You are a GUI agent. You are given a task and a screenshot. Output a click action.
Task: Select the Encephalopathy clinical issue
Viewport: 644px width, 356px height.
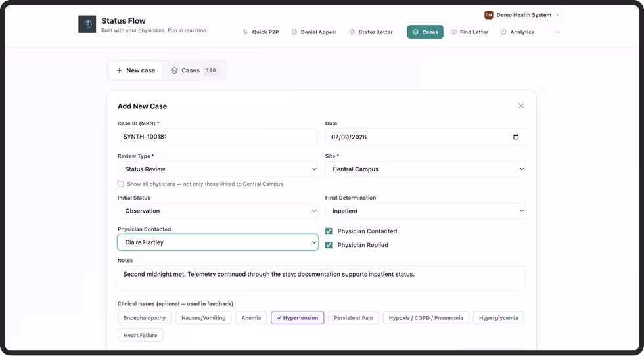tap(145, 318)
